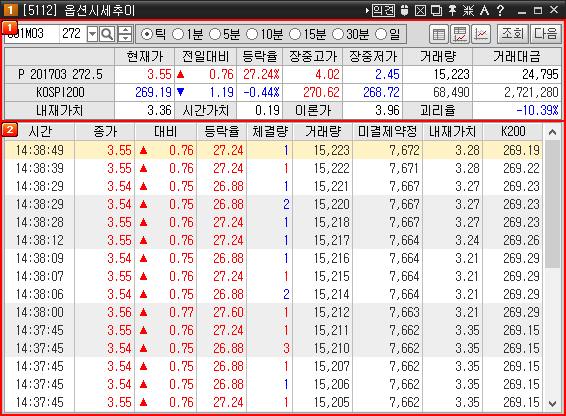Image resolution: width=566 pixels, height=416 pixels.
Task: Click the font size A icon
Action: coord(484,10)
